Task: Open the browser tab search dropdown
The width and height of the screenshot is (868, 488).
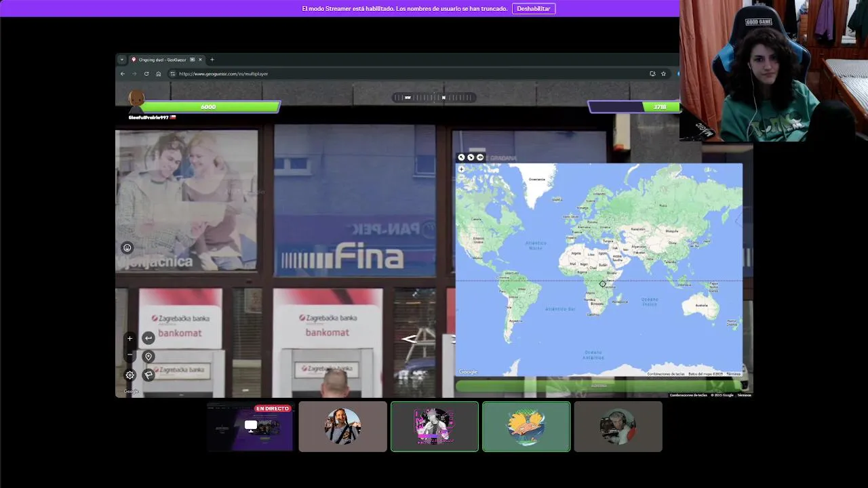Action: point(122,60)
